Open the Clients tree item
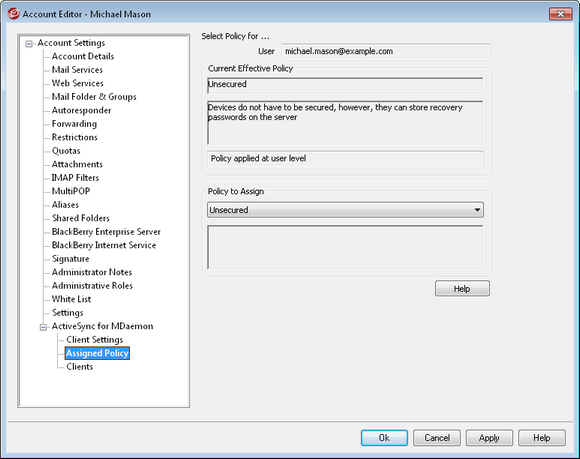 click(x=80, y=367)
